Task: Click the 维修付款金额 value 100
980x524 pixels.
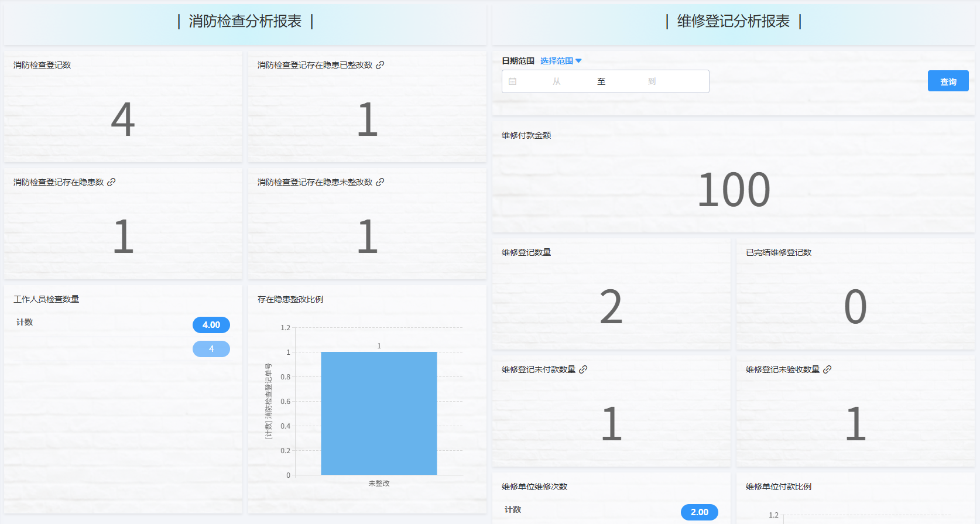Action: 734,190
